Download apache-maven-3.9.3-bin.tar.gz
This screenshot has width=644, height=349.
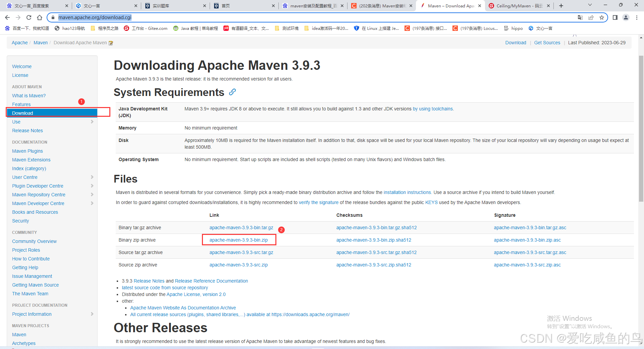tap(241, 228)
